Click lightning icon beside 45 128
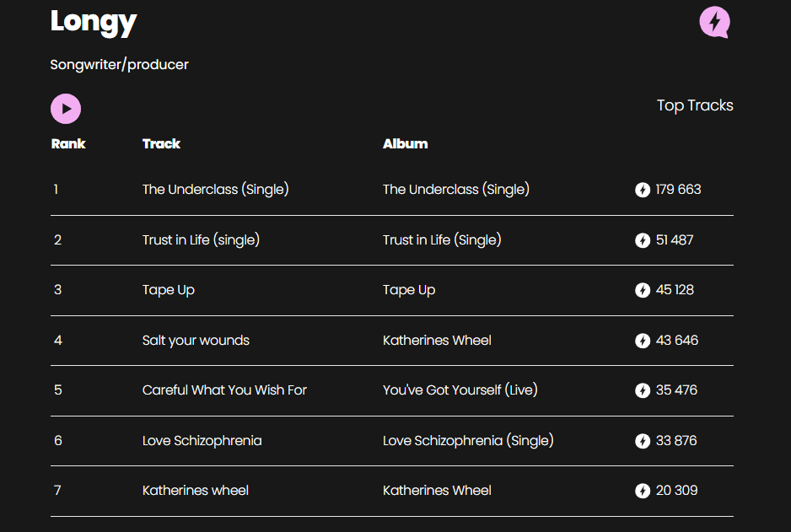 pos(643,290)
